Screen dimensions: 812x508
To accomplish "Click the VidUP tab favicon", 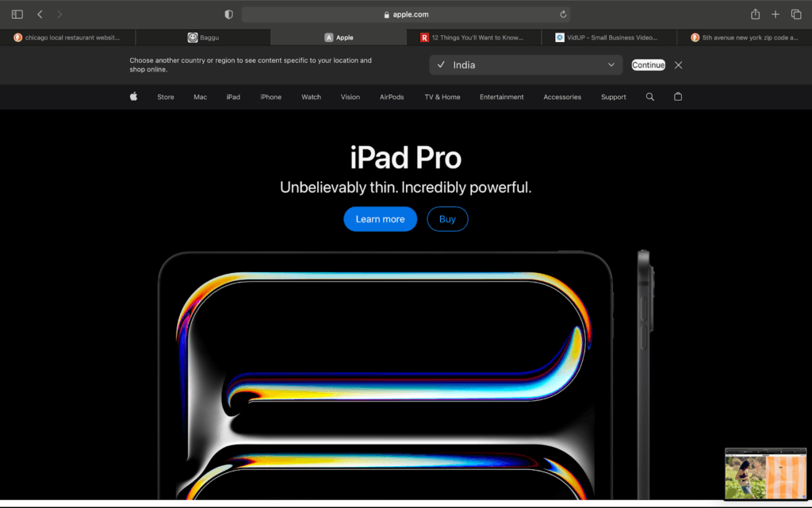I will tap(560, 37).
